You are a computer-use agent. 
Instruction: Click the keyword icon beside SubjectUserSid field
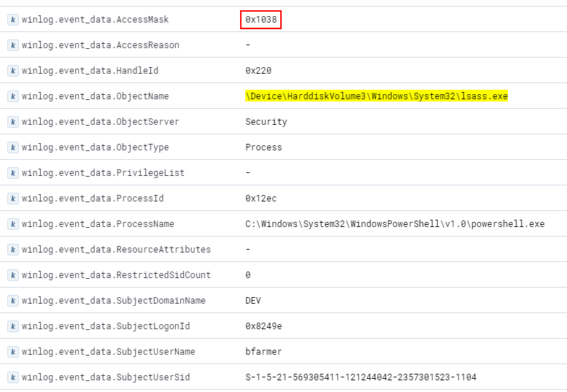point(12,377)
